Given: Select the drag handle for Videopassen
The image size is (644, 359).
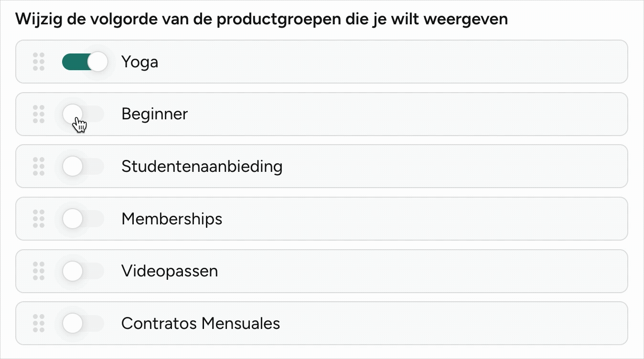Looking at the screenshot, I should pos(39,271).
